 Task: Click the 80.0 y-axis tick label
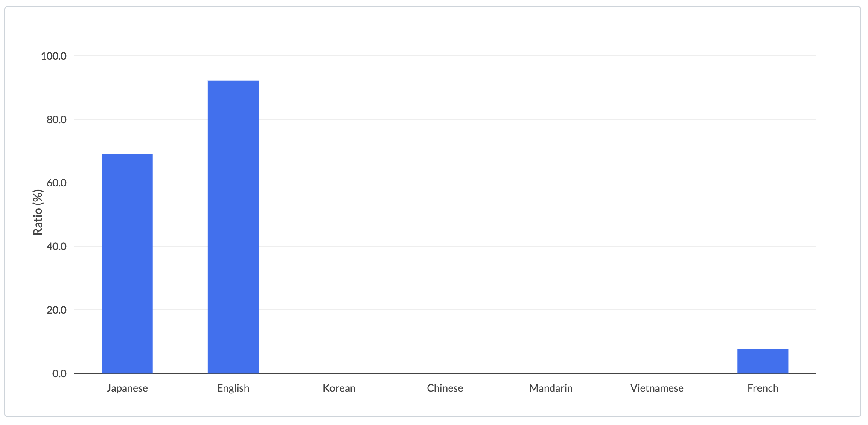[56, 119]
